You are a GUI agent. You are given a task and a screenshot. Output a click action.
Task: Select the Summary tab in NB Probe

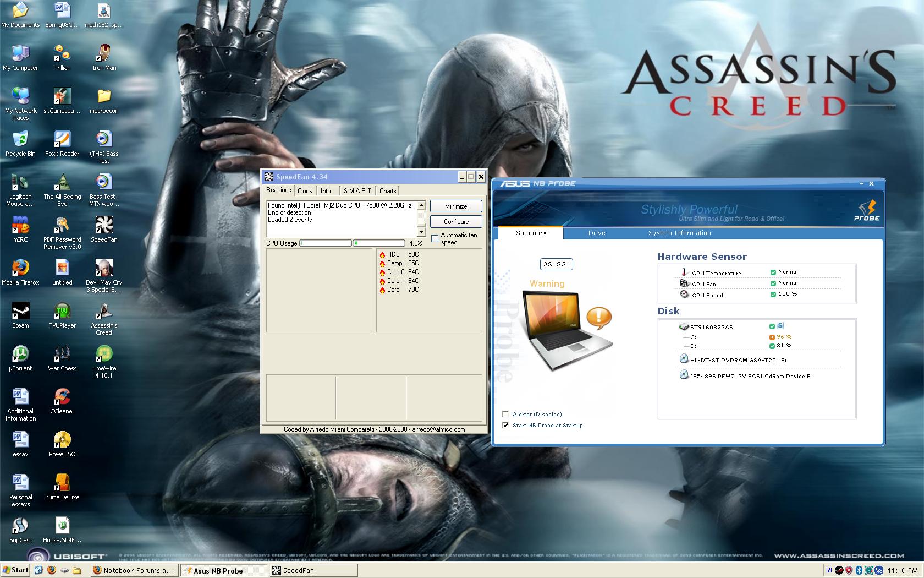point(531,233)
